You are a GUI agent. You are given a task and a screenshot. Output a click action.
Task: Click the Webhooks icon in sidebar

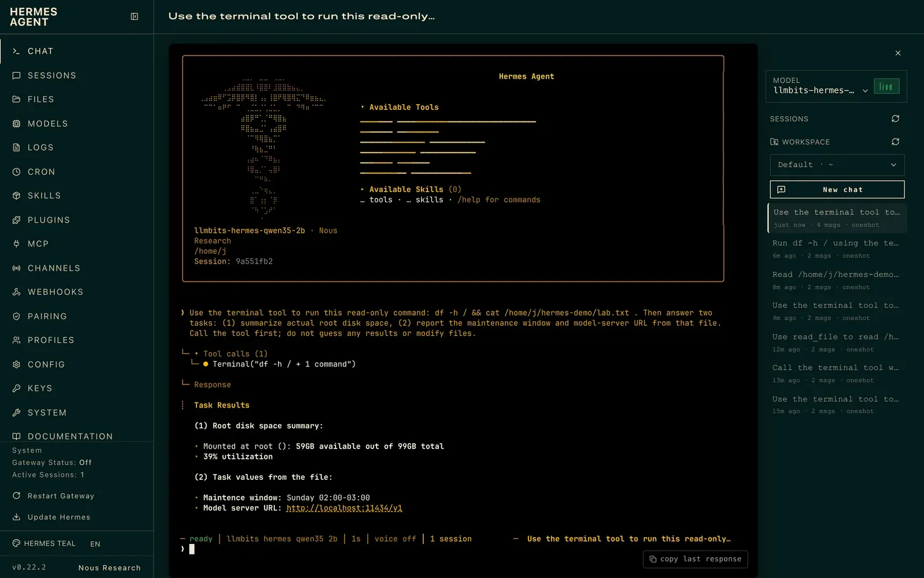point(16,292)
